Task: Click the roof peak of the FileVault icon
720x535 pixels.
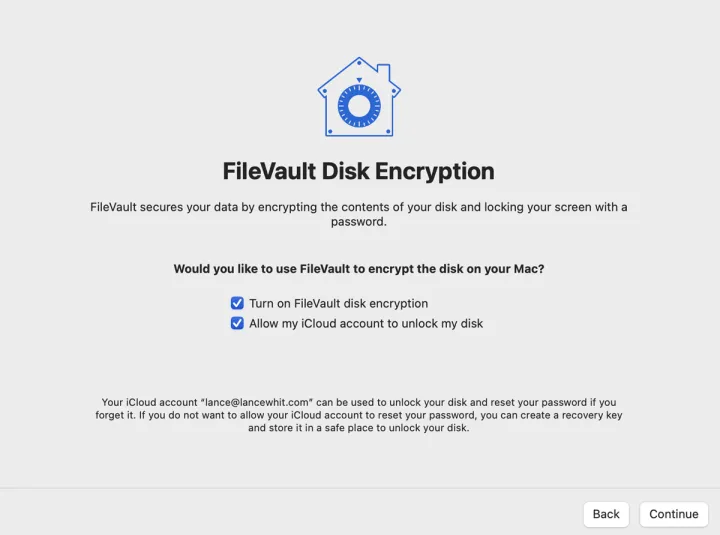Action: (359, 62)
